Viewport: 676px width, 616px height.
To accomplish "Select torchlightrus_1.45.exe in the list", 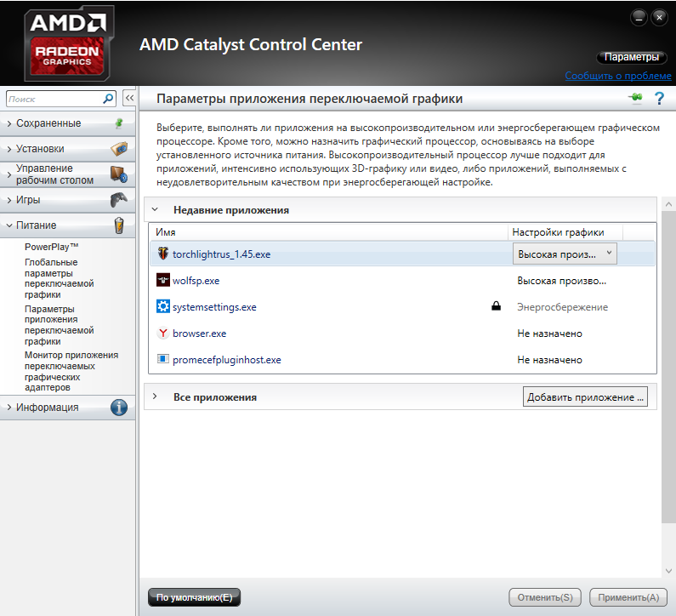I will (221, 254).
